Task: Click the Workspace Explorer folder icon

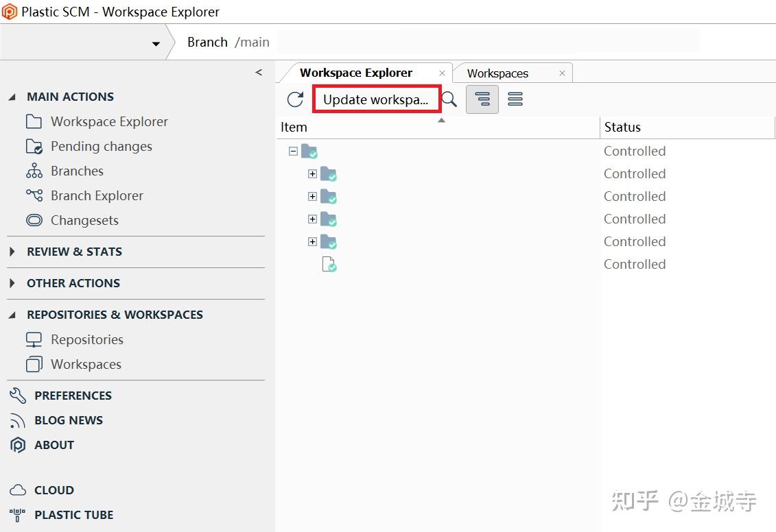Action: tap(34, 121)
